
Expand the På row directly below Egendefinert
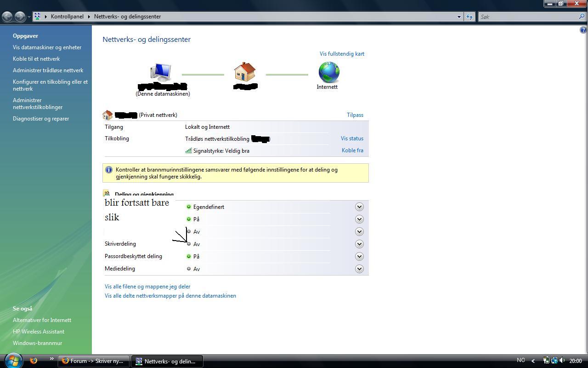[x=359, y=219]
